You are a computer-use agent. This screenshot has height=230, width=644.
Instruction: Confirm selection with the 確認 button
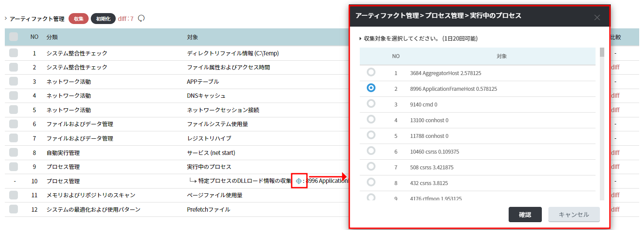point(525,214)
